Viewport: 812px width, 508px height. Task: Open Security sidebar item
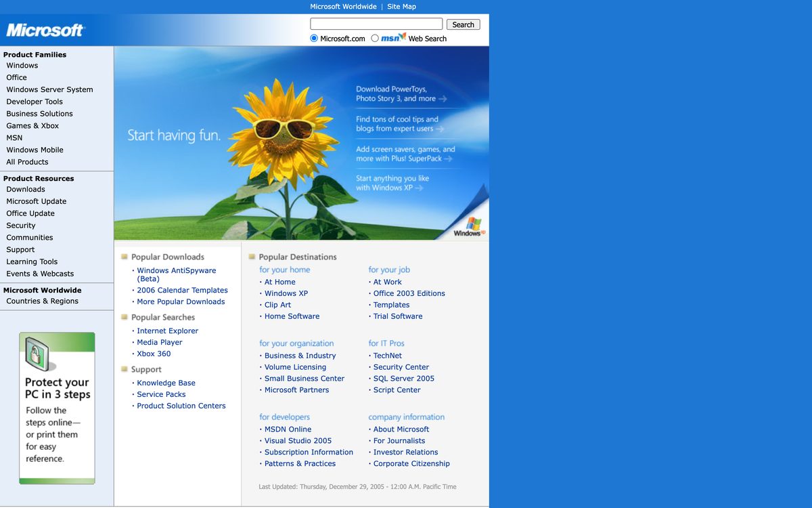[x=21, y=226]
